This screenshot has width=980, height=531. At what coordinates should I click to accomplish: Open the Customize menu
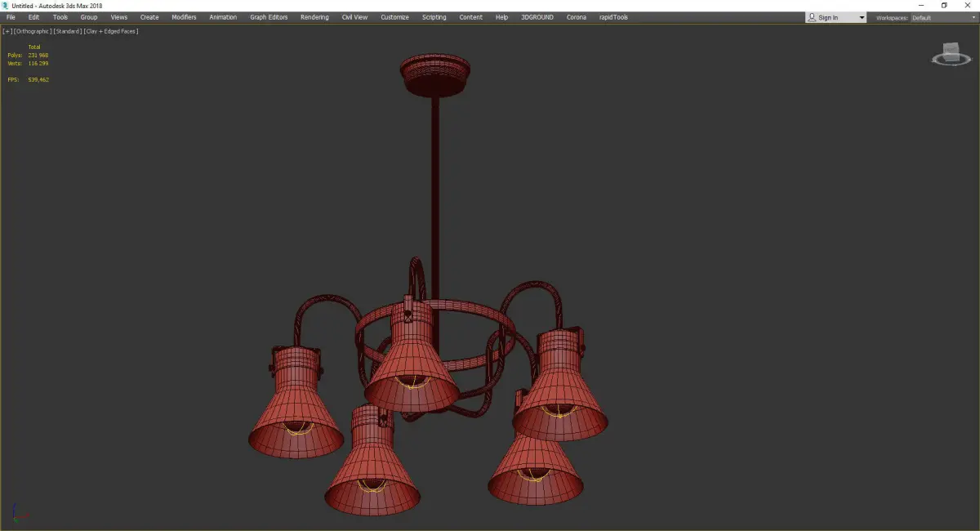394,17
